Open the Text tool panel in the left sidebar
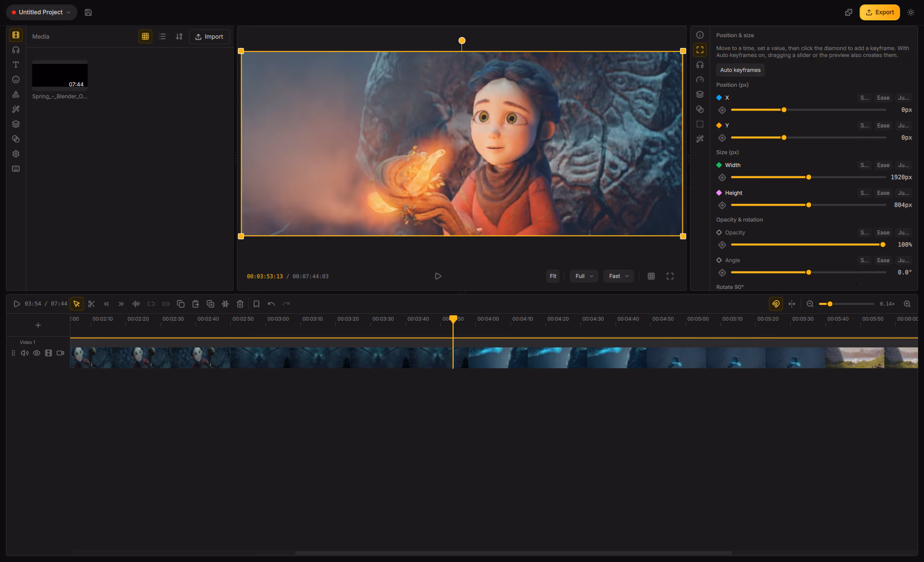Viewport: 924px width, 562px height. click(16, 65)
